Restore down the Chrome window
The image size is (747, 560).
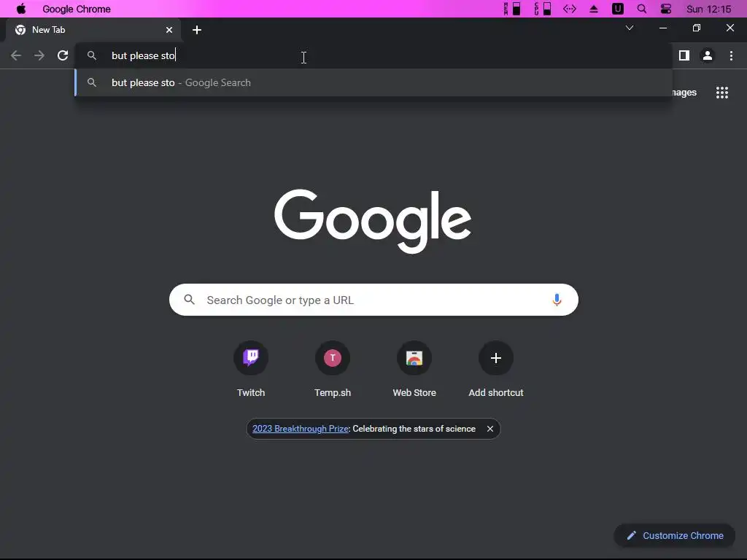tap(697, 28)
